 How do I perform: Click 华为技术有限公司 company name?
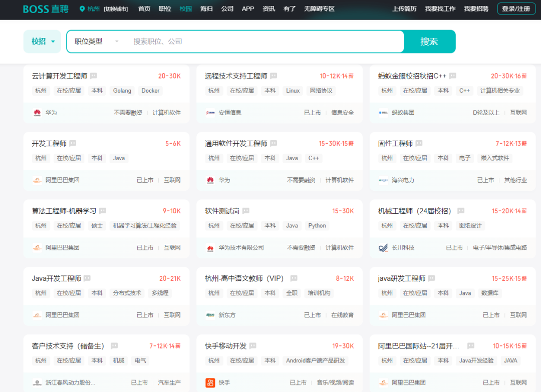click(241, 247)
